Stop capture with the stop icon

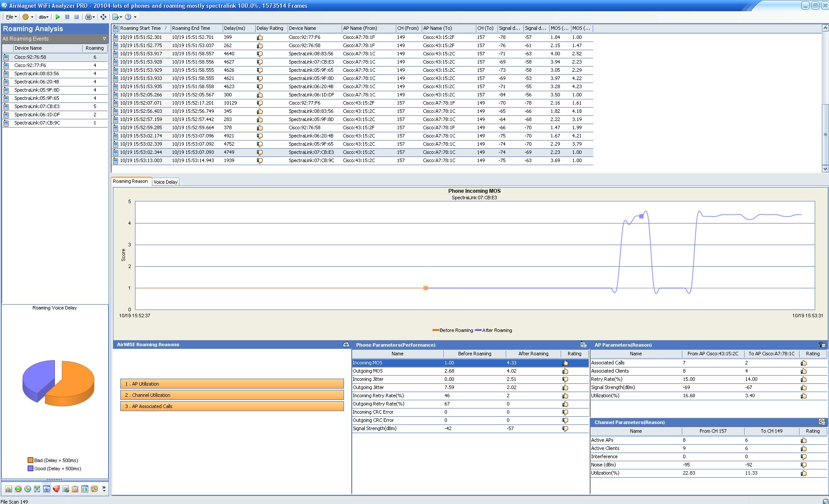click(x=77, y=17)
